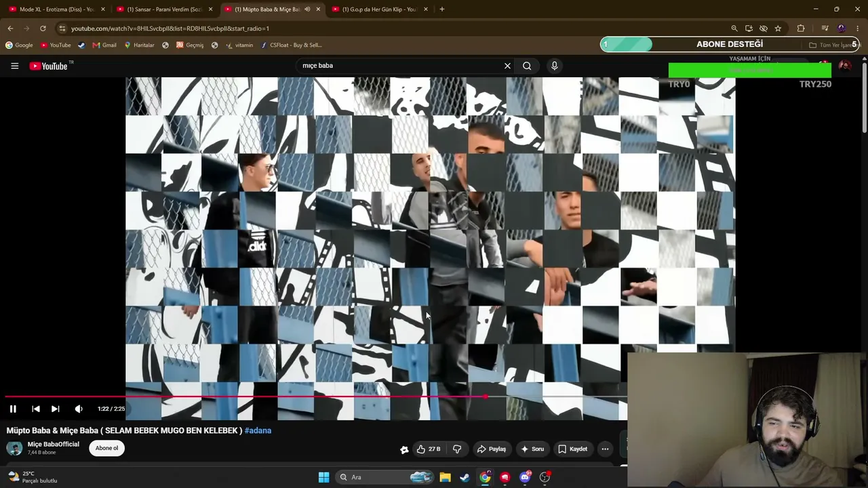Screen dimensions: 868x488
Task: Open the Steam bookmark icon
Action: (81, 45)
